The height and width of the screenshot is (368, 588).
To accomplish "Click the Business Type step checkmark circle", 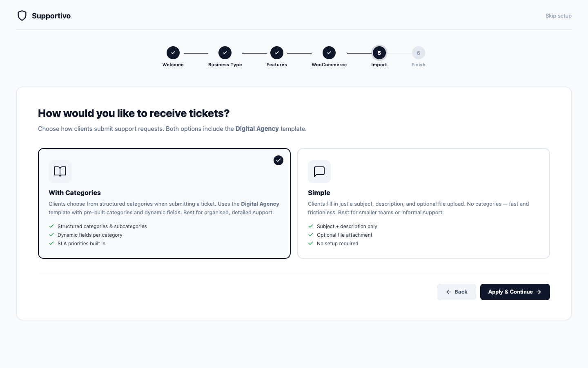I will tap(225, 53).
